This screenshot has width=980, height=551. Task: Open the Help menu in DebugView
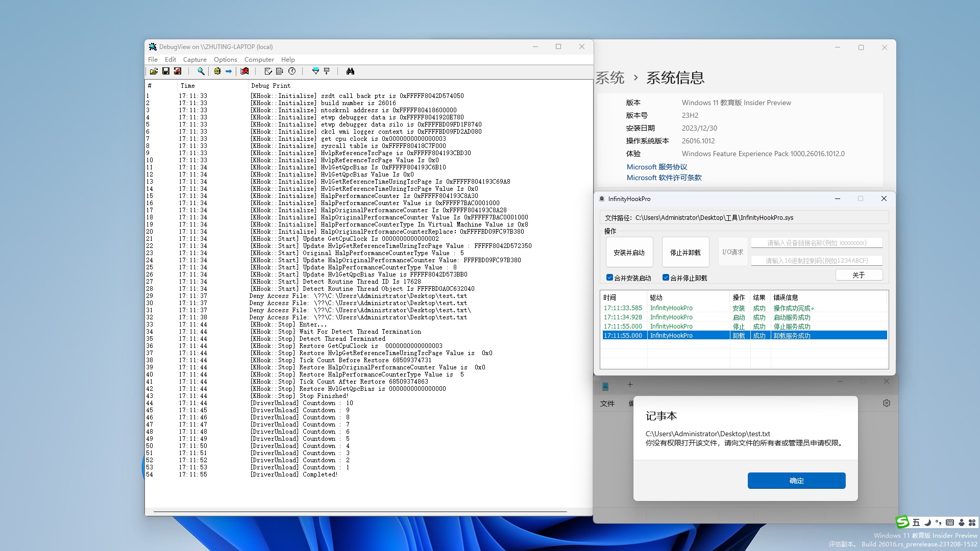(x=288, y=60)
